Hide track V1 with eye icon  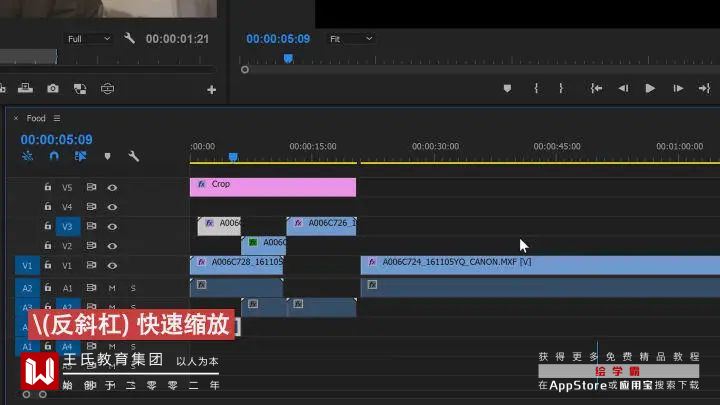112,265
